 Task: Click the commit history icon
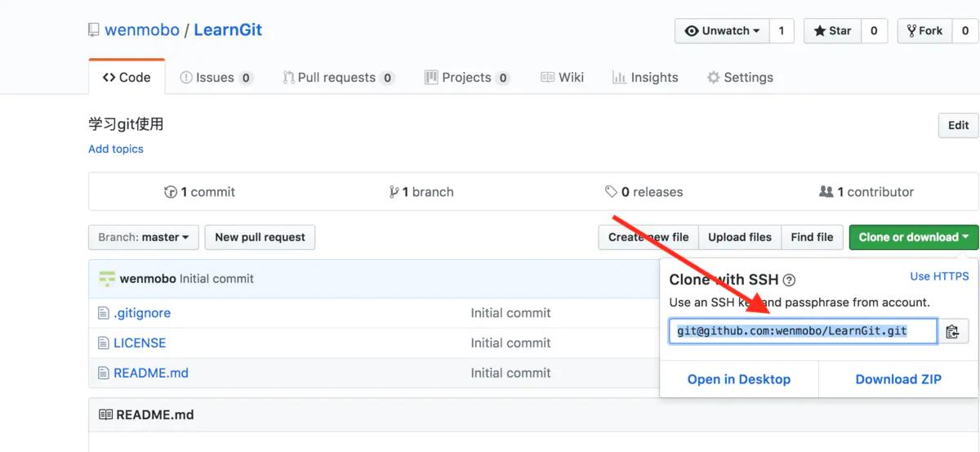tap(171, 192)
